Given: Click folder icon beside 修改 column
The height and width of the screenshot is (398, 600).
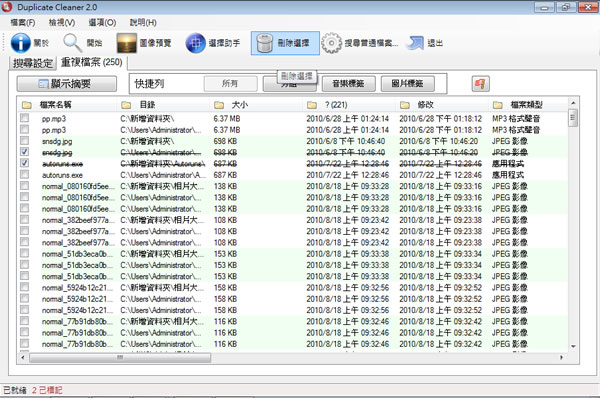Looking at the screenshot, I should 405,105.
